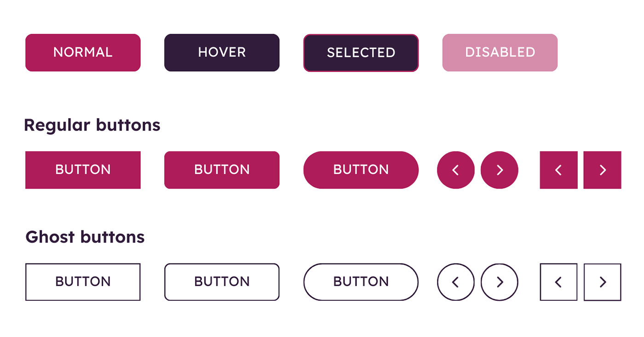The image size is (644, 337).
Task: Click the rectangular regular BUTTON with sharp corners
Action: click(83, 170)
